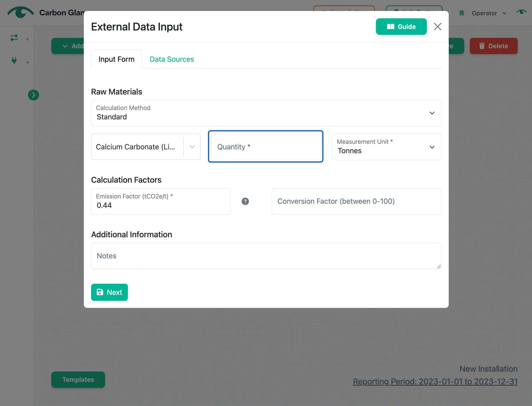Viewport: 532px width, 406px height.
Task: Click the power plug sidebar icon
Action: (x=14, y=60)
